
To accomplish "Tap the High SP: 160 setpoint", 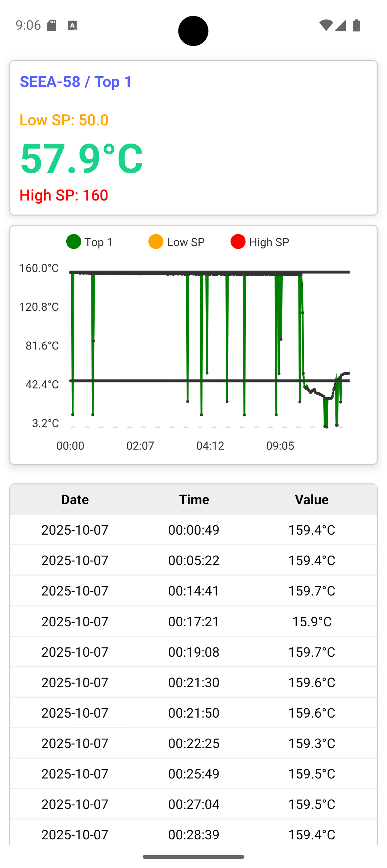I will 64,195.
